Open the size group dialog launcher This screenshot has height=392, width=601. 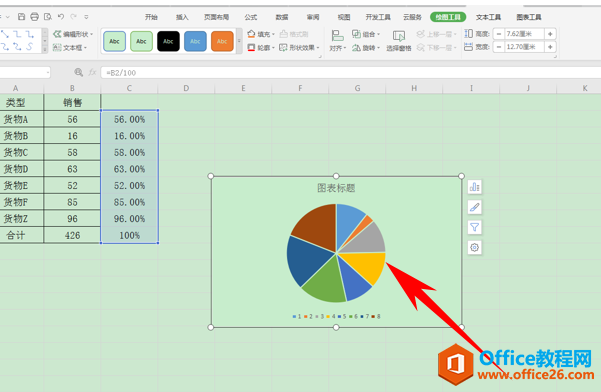point(555,56)
